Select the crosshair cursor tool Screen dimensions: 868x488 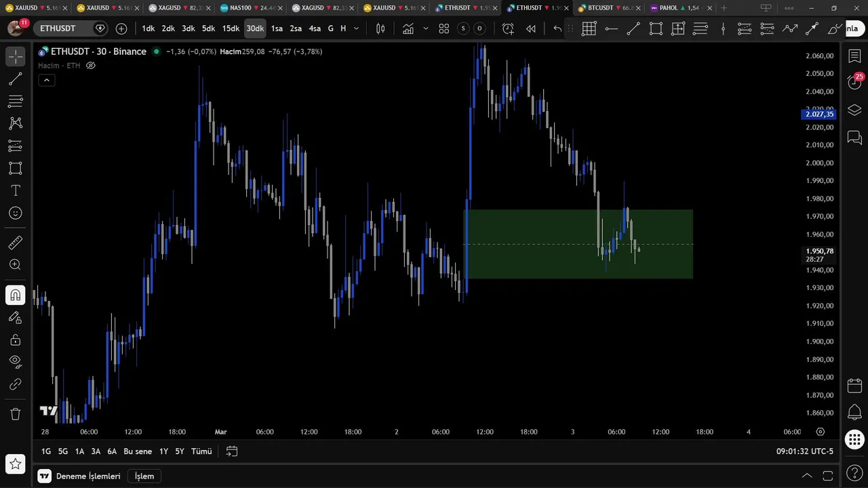coord(15,57)
